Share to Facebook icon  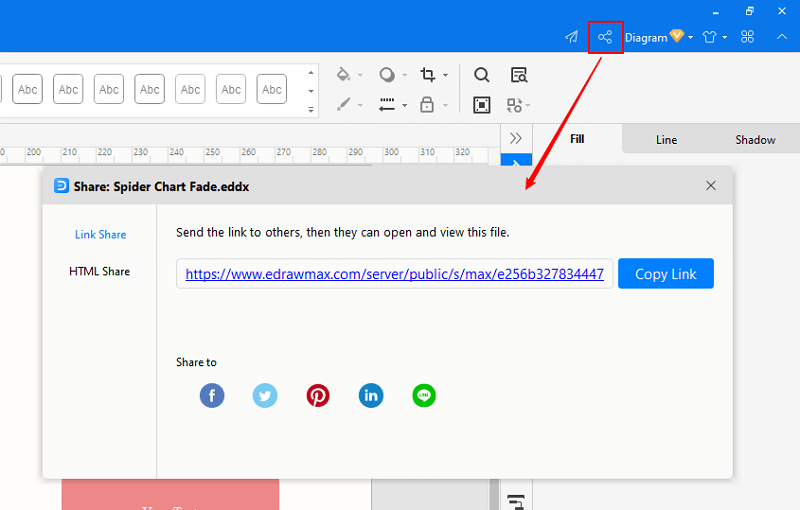[212, 395]
